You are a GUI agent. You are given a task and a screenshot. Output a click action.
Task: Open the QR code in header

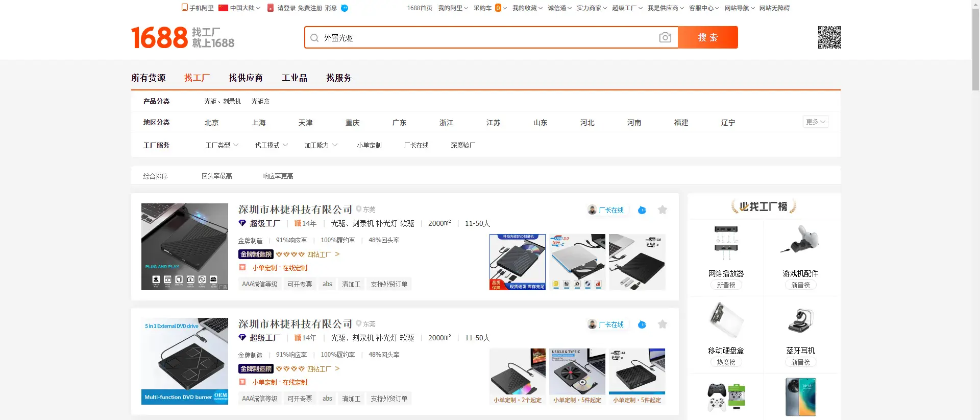[x=829, y=37]
